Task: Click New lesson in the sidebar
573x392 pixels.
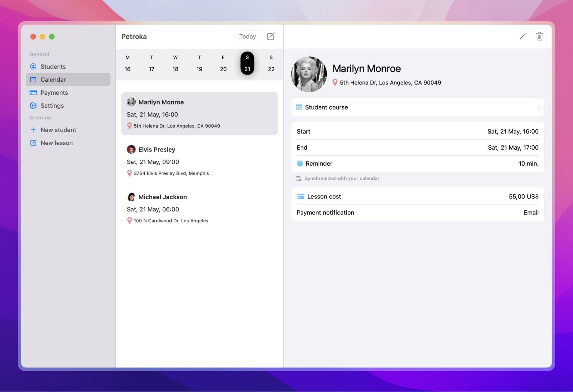Action: (68, 143)
